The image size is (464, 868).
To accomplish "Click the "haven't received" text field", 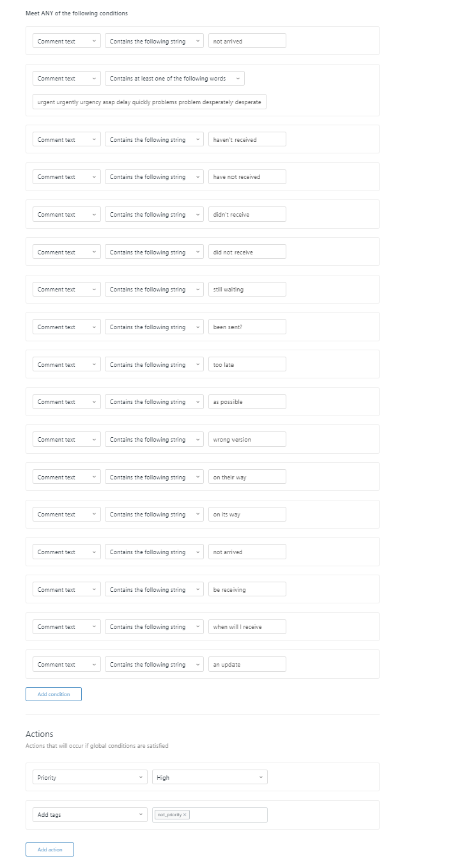I will (247, 139).
